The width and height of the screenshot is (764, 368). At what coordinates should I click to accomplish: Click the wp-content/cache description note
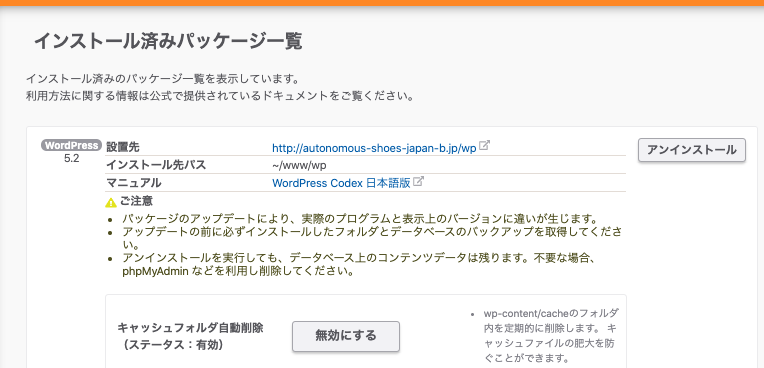(550, 336)
